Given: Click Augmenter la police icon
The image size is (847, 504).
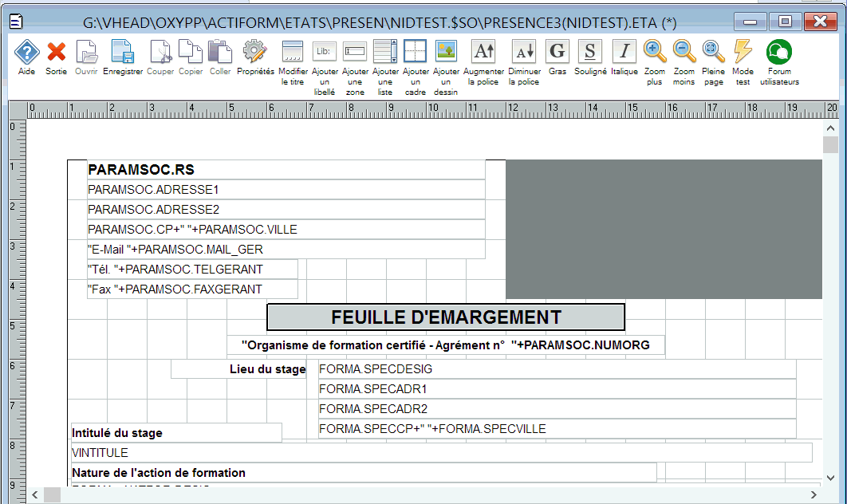Looking at the screenshot, I should 483,52.
